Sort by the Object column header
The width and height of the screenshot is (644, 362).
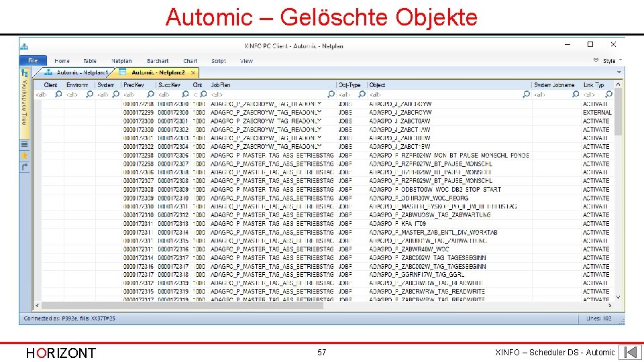(x=377, y=85)
